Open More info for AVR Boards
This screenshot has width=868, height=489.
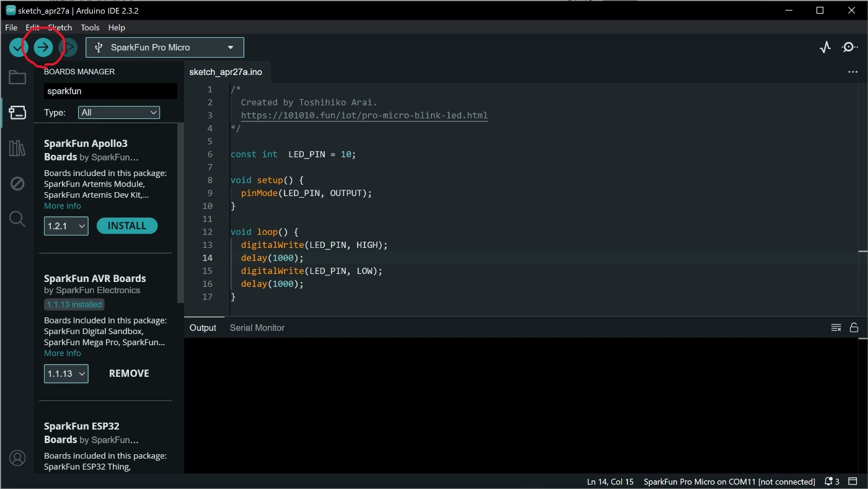pos(63,353)
